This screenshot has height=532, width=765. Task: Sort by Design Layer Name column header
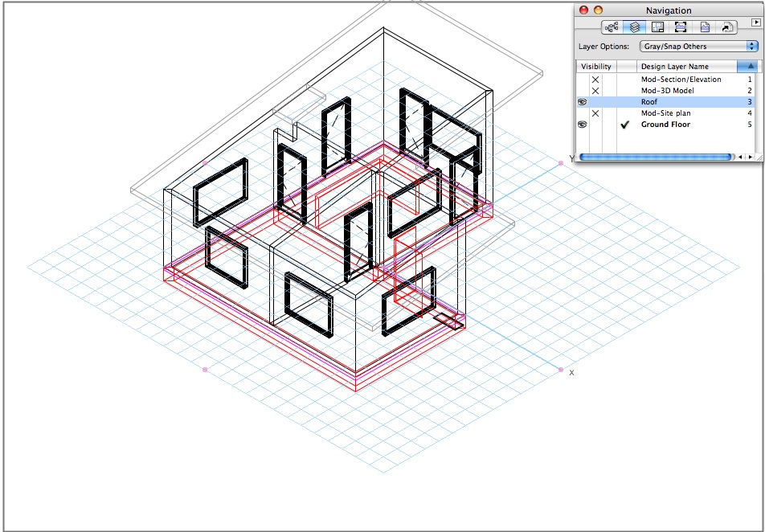point(687,67)
